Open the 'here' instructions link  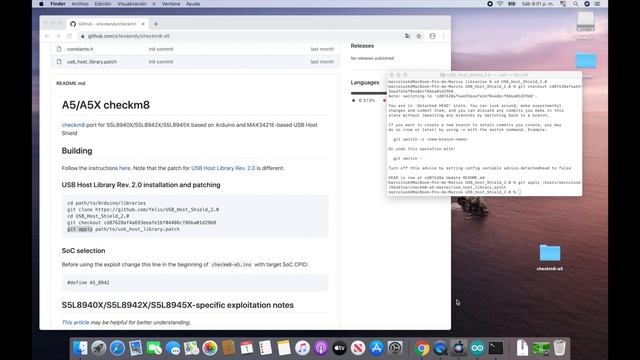pos(124,168)
